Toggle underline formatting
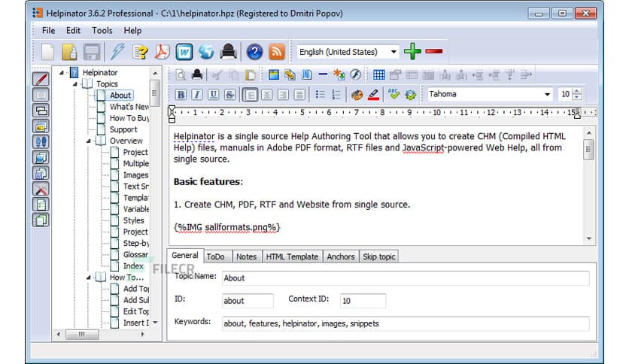 (214, 95)
